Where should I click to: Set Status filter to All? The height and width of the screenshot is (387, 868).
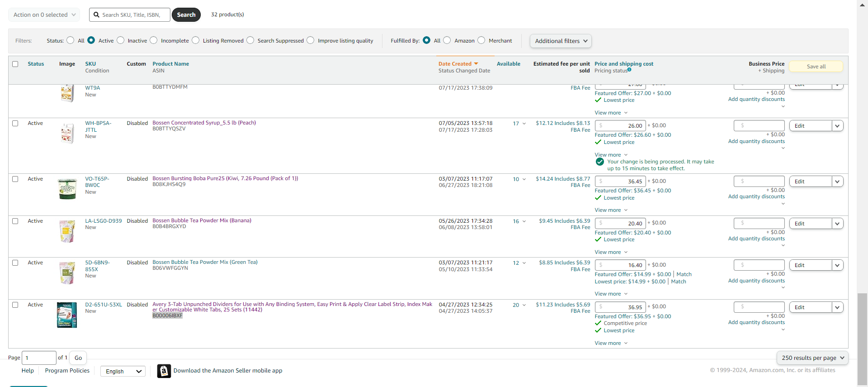click(71, 40)
